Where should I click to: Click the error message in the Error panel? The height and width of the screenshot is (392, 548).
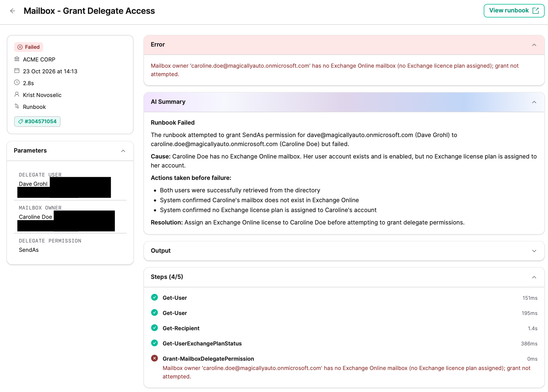[x=335, y=70]
